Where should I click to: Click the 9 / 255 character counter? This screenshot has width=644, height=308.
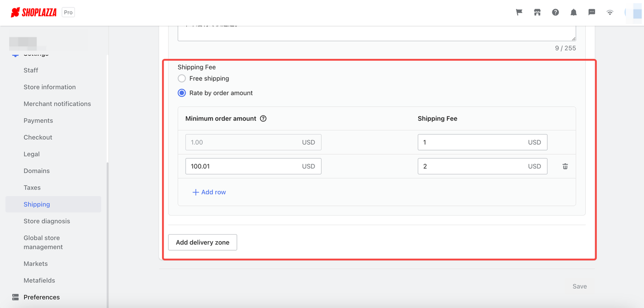566,48
